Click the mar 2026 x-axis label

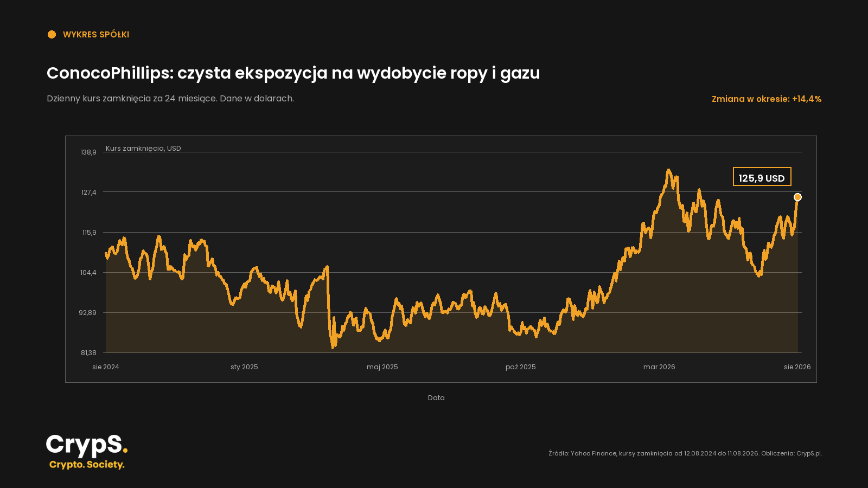click(x=659, y=367)
